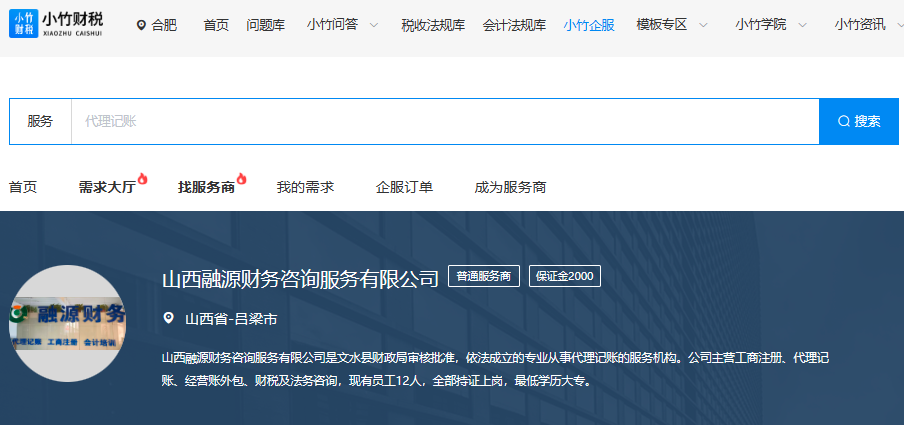Select the 小竹企服 navigation item
The height and width of the screenshot is (425, 904).
(x=589, y=25)
